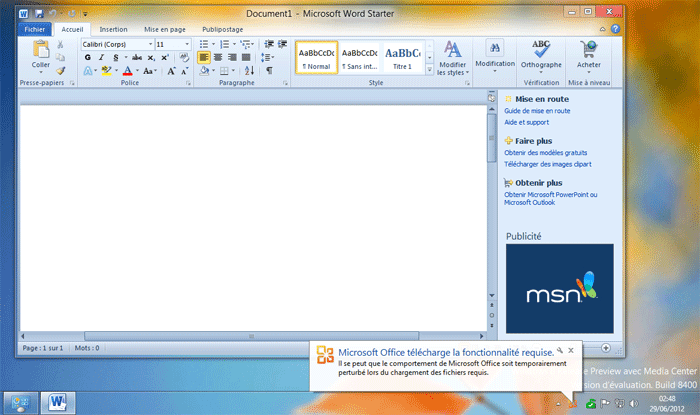Click the Show paragraph marks pilcrow icon
The height and width of the screenshot is (415, 700).
pos(269,71)
